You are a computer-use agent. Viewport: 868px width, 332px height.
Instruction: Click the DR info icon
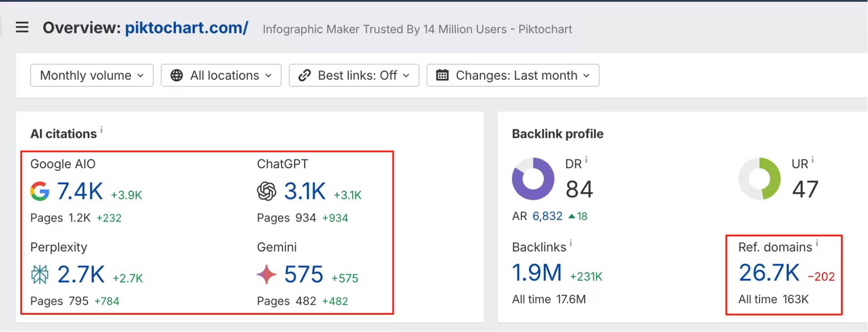click(x=586, y=160)
